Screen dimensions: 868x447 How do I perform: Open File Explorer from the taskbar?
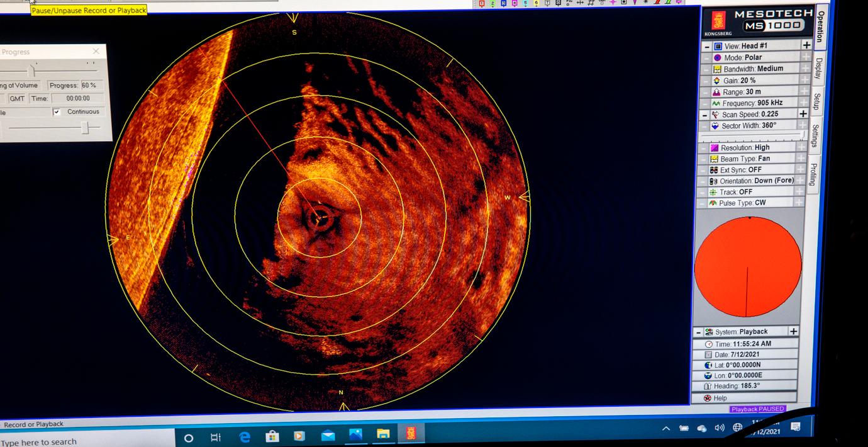tap(383, 434)
